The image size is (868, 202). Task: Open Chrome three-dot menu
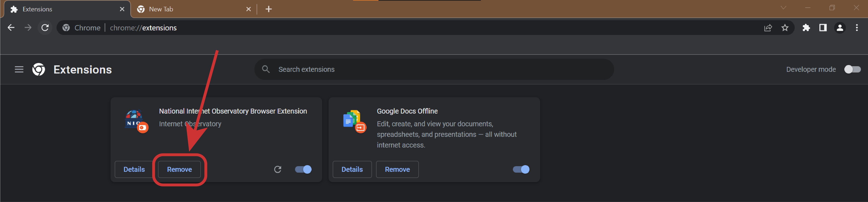click(856, 28)
